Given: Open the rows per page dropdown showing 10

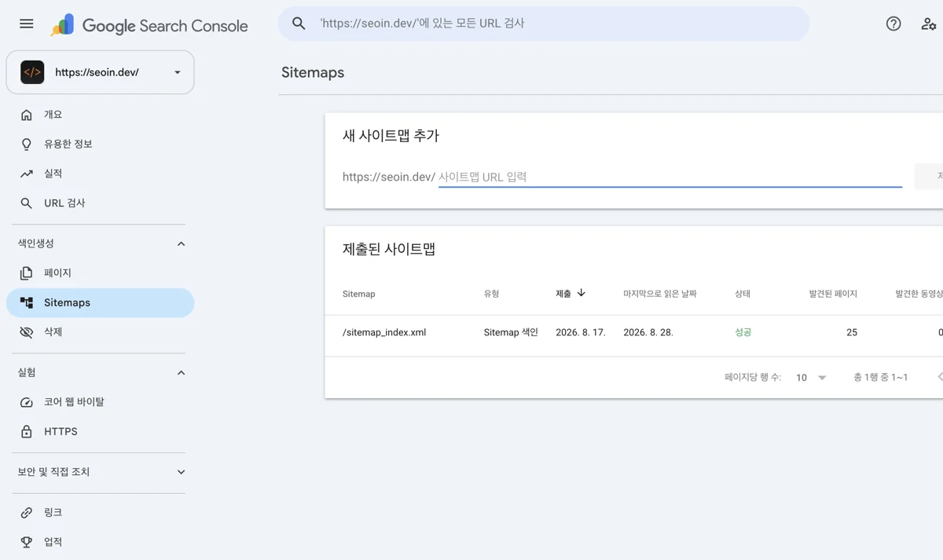Looking at the screenshot, I should (x=811, y=378).
